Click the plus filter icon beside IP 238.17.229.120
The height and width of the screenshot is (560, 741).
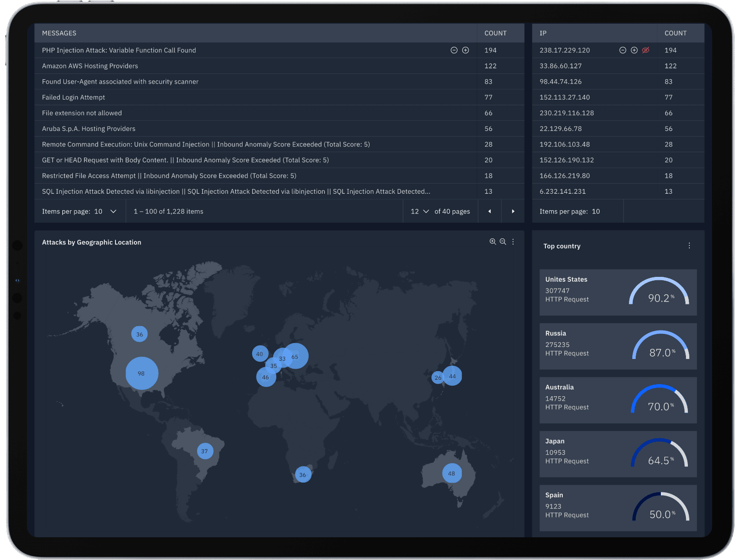tap(634, 50)
